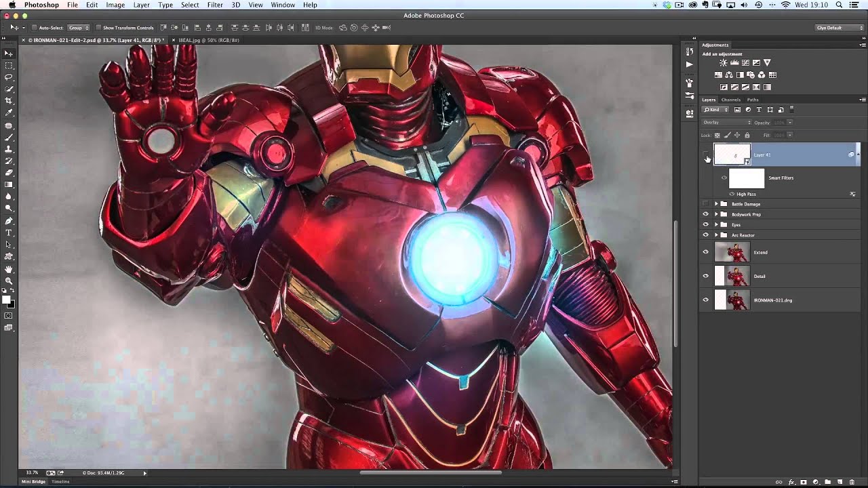This screenshot has width=868, height=488.
Task: Click the Add layer style fx icon
Action: pos(791,482)
